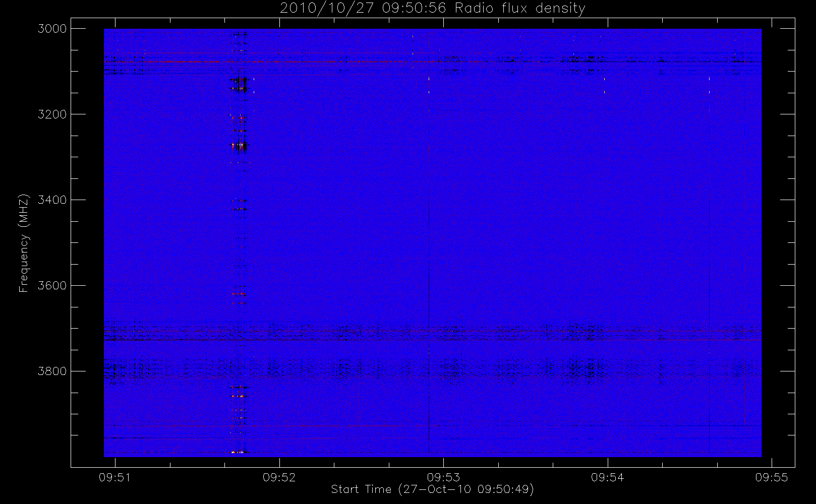Click the 3200 frequency tick label
This screenshot has width=816, height=504.
pyautogui.click(x=52, y=114)
